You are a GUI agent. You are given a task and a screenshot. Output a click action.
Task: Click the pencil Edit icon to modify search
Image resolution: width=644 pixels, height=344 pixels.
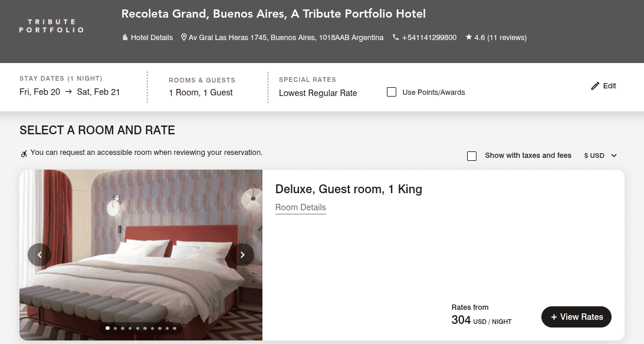(x=594, y=85)
